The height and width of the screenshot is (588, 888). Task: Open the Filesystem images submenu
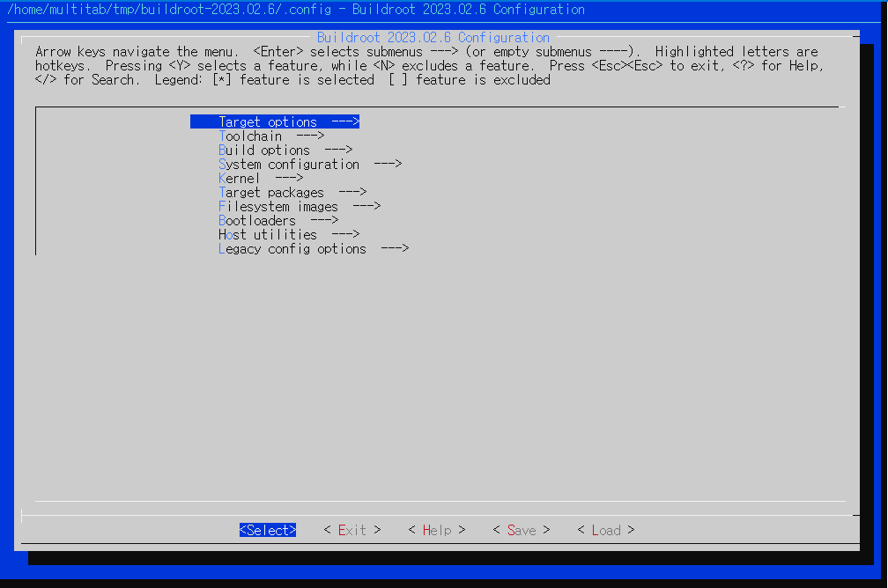300,207
